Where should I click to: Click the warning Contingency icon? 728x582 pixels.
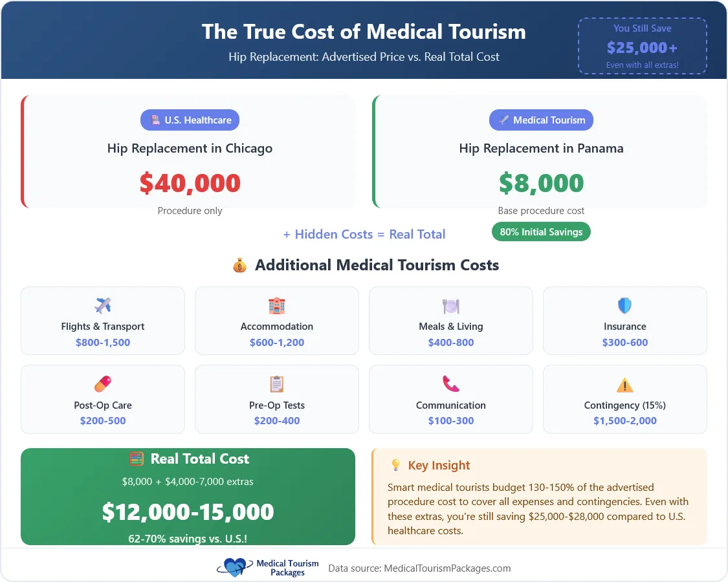(x=624, y=385)
